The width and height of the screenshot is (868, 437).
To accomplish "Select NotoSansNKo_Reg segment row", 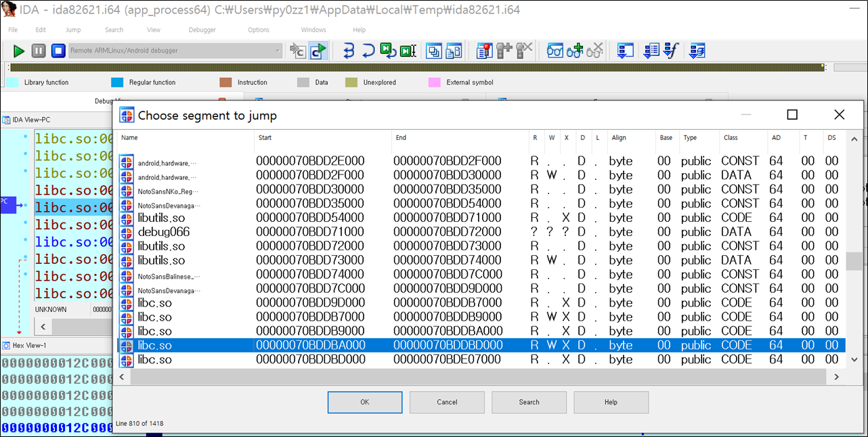I will point(481,189).
